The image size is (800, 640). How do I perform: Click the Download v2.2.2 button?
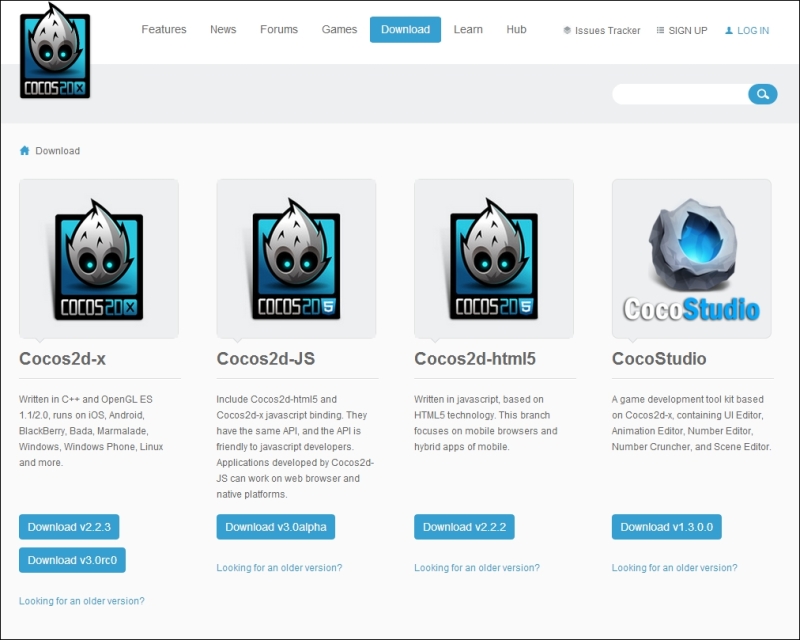[x=464, y=527]
